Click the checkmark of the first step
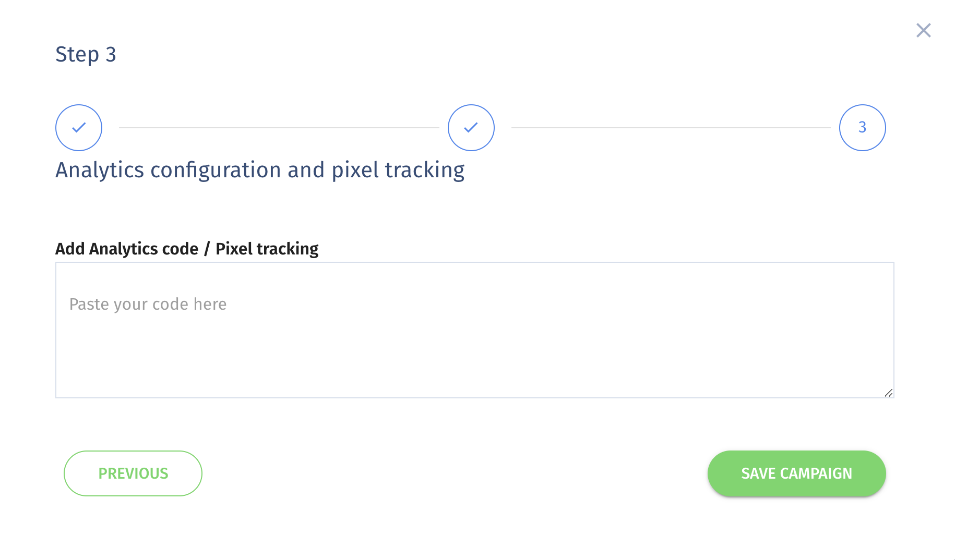The width and height of the screenshot is (955, 560). pyautogui.click(x=79, y=127)
